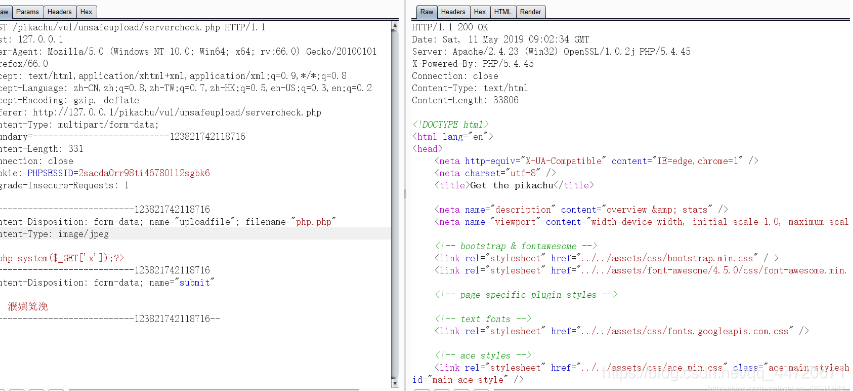This screenshot has width=853, height=391.
Task: Click the Referer header URL line
Action: point(160,113)
